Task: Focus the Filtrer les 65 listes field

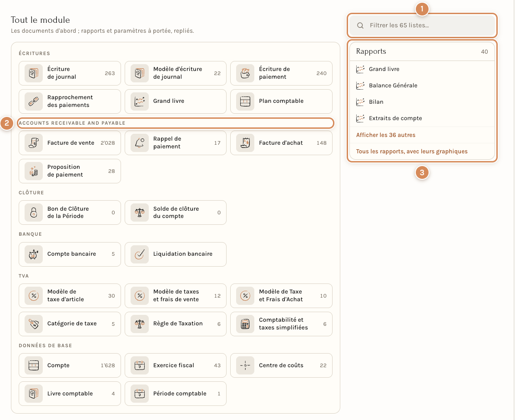Action: coord(422,25)
